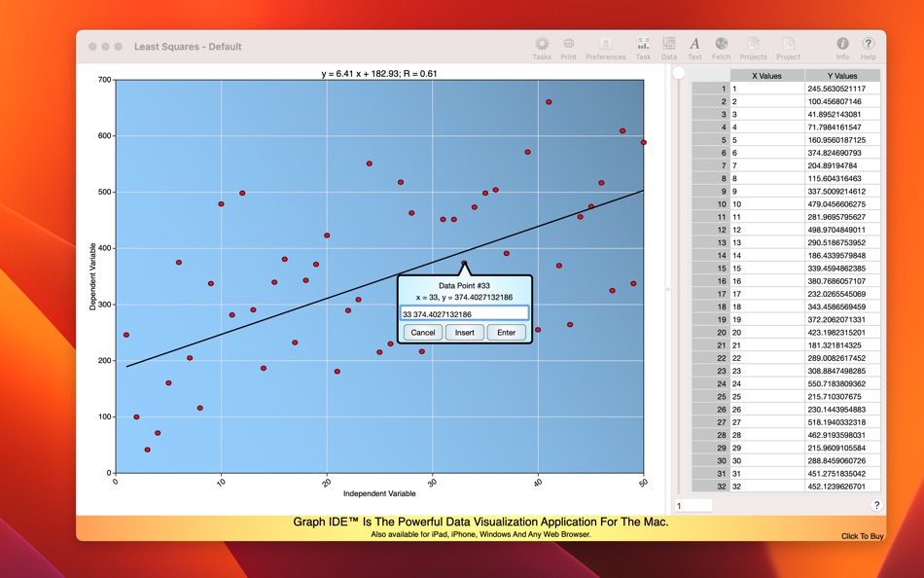The image size is (924, 578).
Task: Select Y value 41.8952143081
Action: point(842,115)
